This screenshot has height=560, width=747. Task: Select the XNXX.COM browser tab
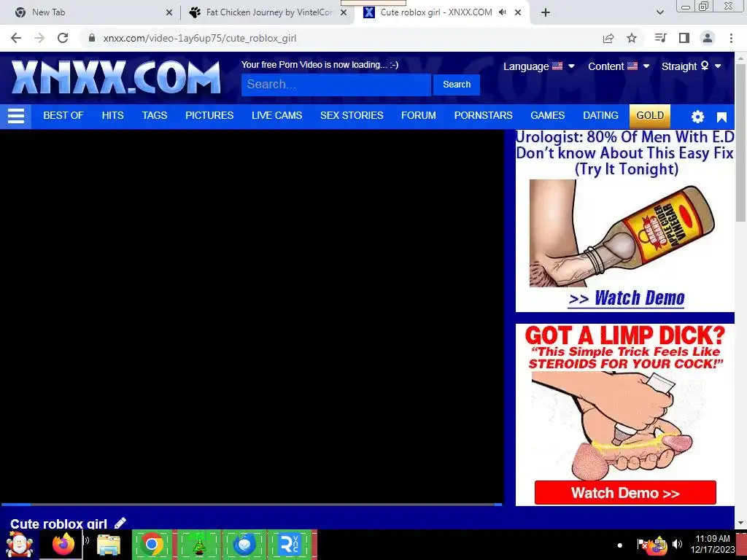436,12
